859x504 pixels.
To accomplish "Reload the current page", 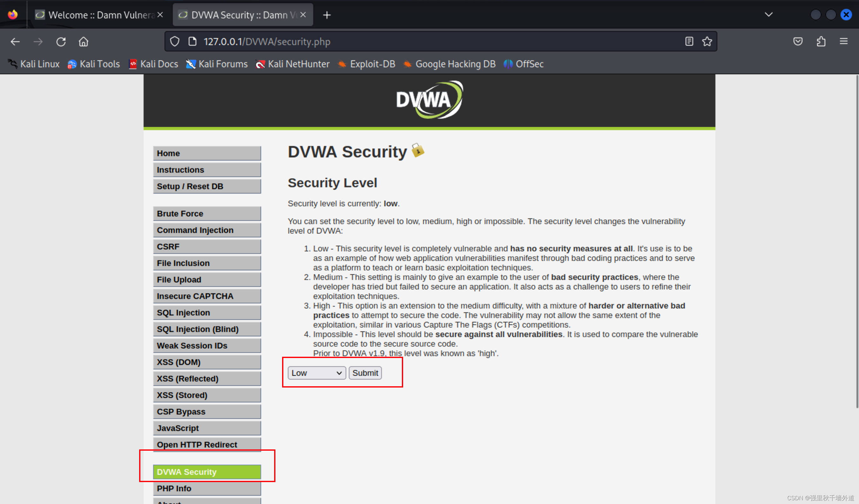I will (x=61, y=42).
